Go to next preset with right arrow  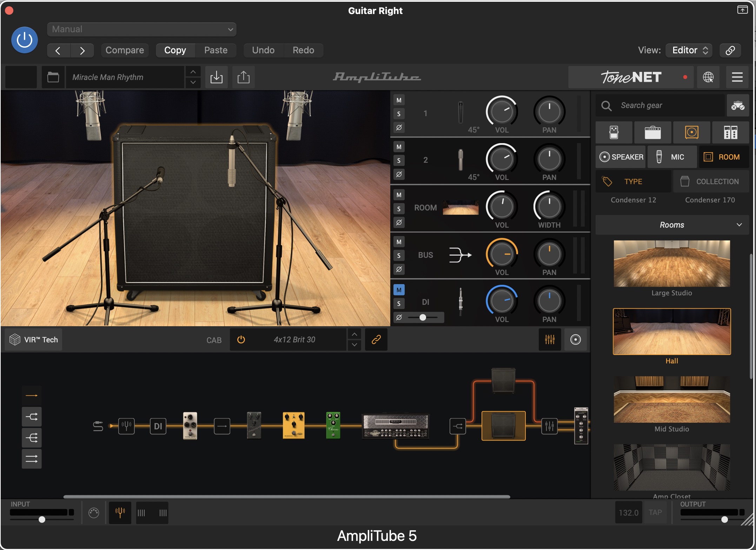click(82, 51)
